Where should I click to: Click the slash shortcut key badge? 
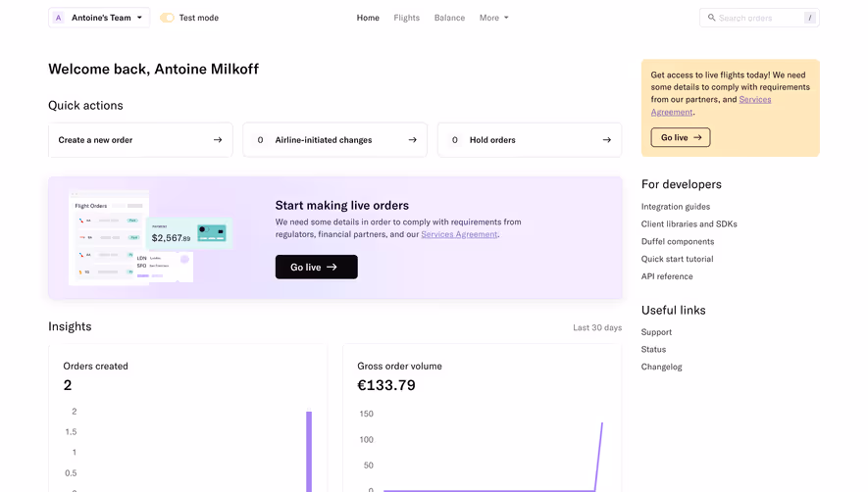(810, 18)
